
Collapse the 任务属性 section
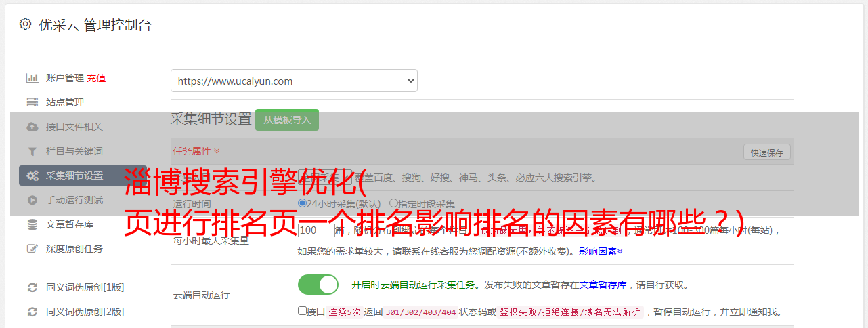196,151
